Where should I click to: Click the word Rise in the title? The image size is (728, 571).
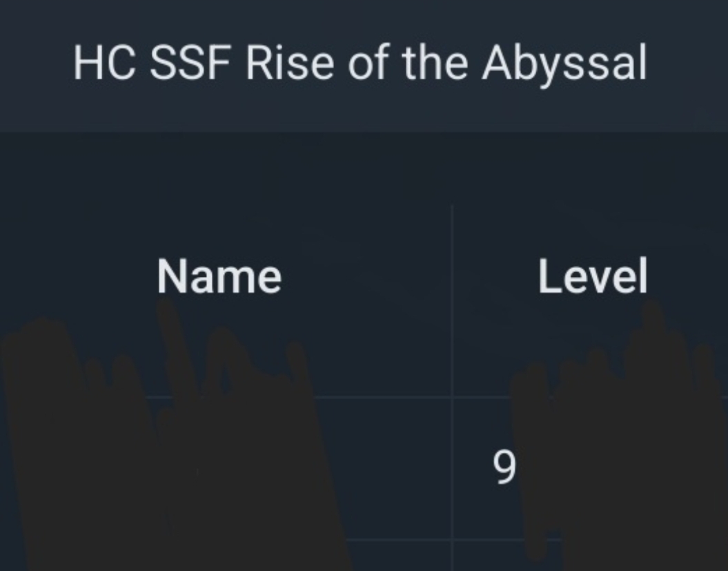tap(290, 63)
